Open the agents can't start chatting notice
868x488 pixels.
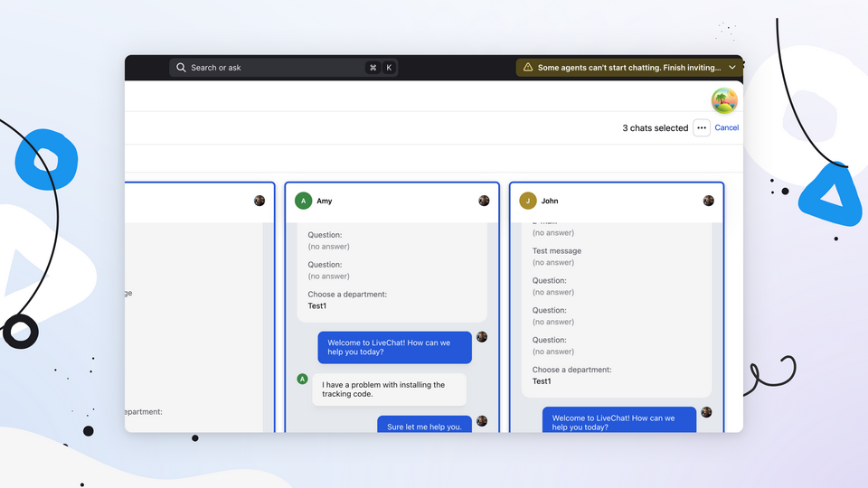[x=629, y=68]
